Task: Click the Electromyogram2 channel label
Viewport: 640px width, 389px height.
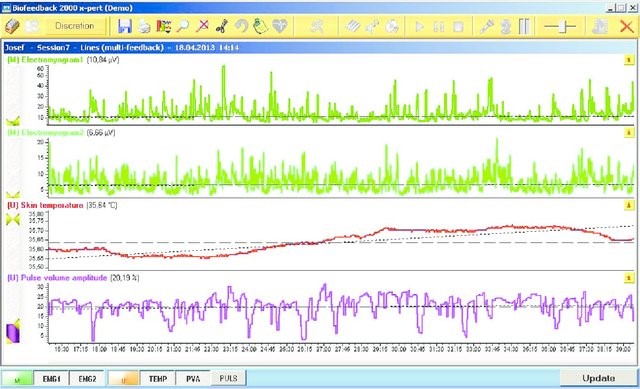Action: (45, 132)
